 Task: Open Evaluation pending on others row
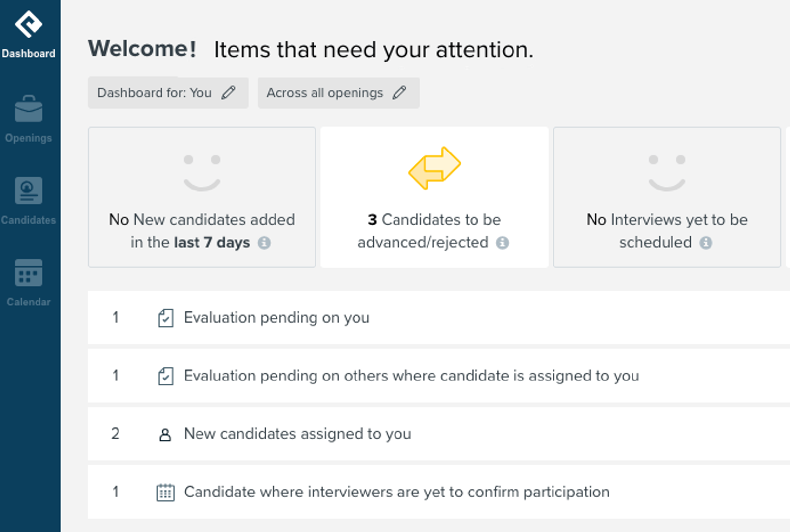tap(439, 376)
